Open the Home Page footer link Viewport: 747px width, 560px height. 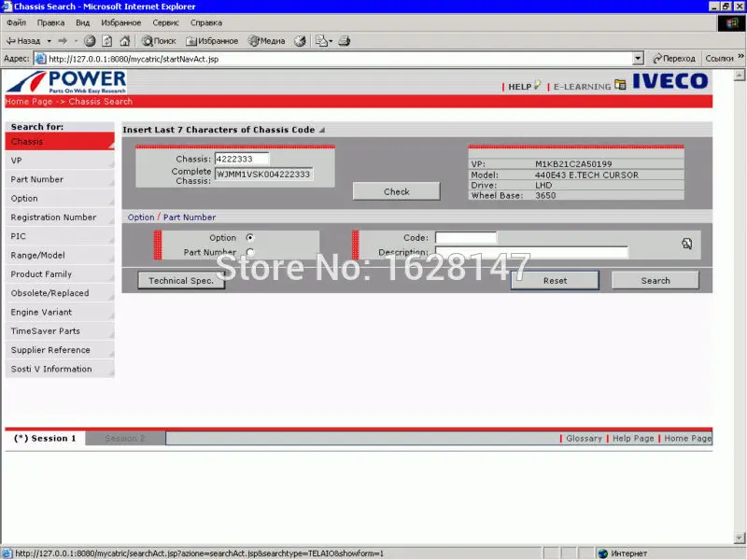pos(687,438)
